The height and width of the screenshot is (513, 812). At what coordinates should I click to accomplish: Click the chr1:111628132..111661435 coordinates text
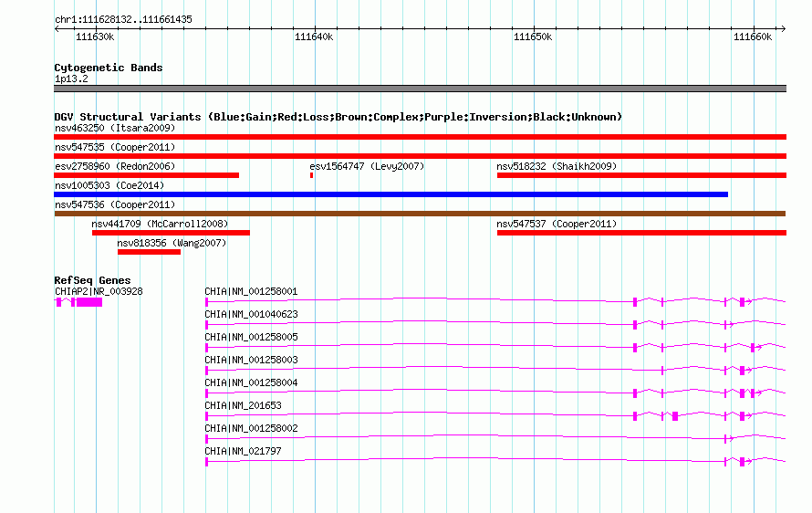pyautogui.click(x=123, y=19)
